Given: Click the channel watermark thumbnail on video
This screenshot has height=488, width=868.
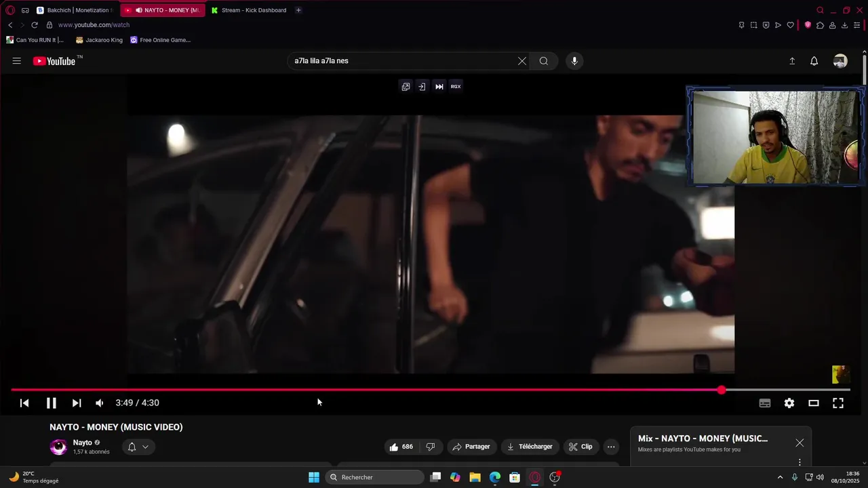Looking at the screenshot, I should (841, 374).
